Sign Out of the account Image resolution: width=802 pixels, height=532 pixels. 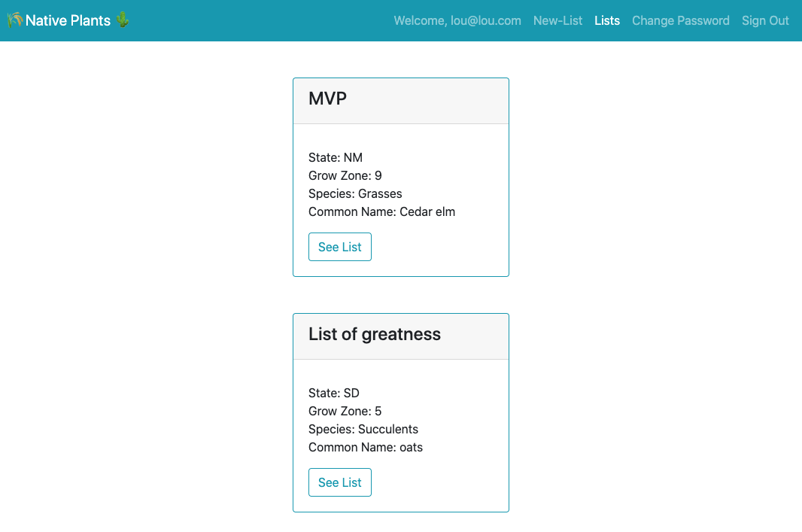click(765, 20)
